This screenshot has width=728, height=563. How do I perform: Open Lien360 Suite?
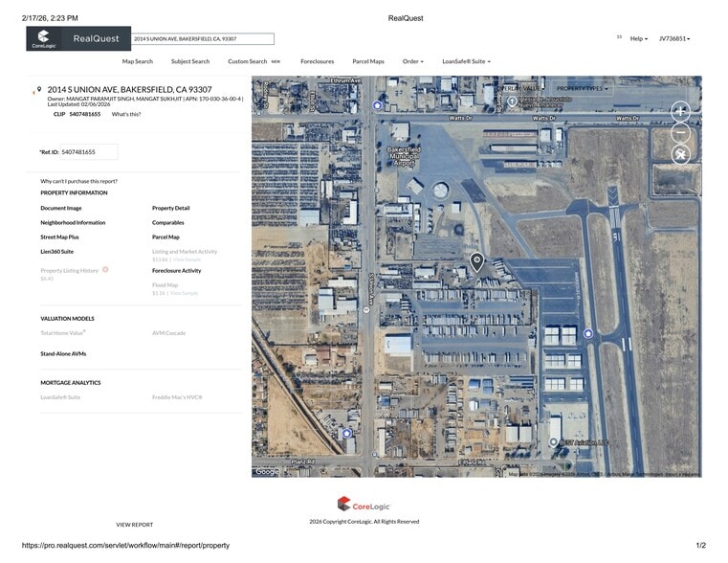56,251
